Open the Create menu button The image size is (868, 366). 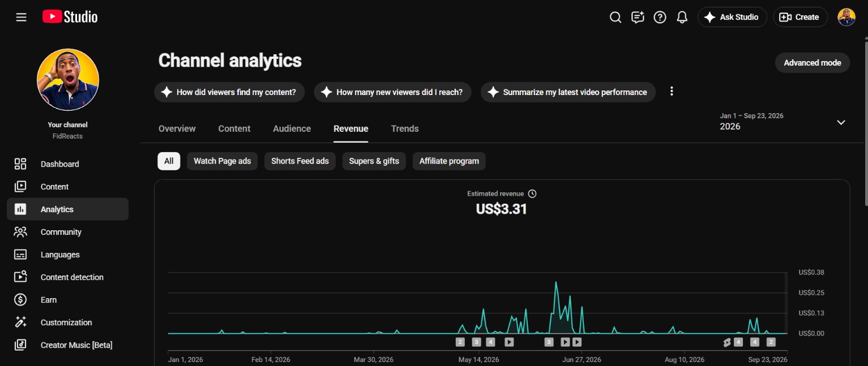click(800, 17)
